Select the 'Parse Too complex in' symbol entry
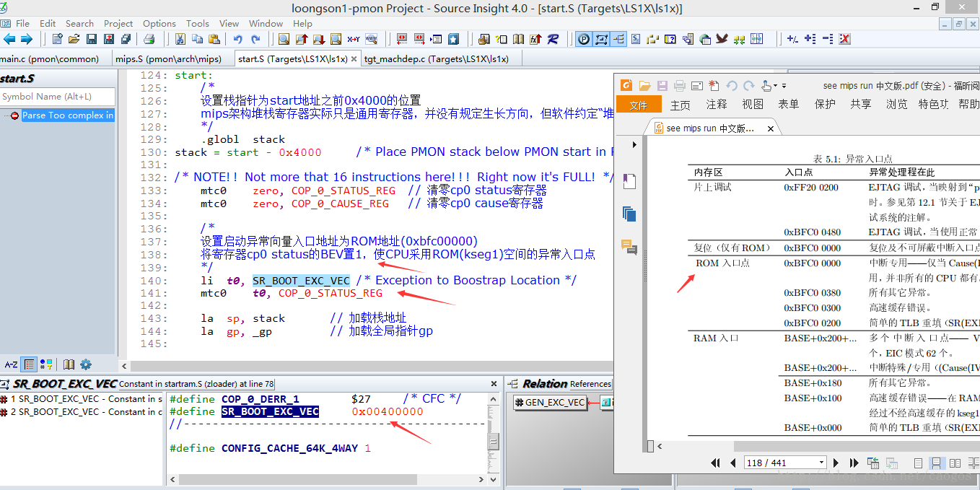The image size is (980, 490). 67,115
